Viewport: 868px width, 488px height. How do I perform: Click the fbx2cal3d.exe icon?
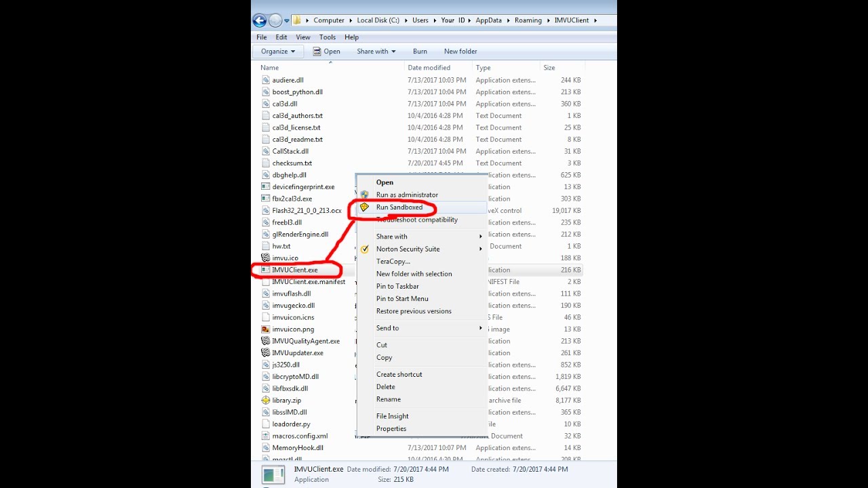pos(266,199)
